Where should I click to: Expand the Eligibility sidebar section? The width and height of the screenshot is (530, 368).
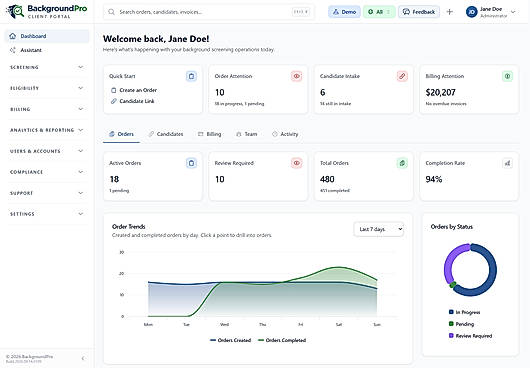pos(47,88)
